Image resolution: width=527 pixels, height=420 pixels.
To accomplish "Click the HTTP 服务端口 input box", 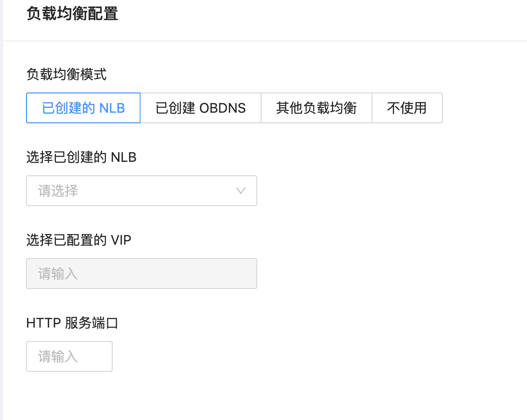I will click(69, 356).
